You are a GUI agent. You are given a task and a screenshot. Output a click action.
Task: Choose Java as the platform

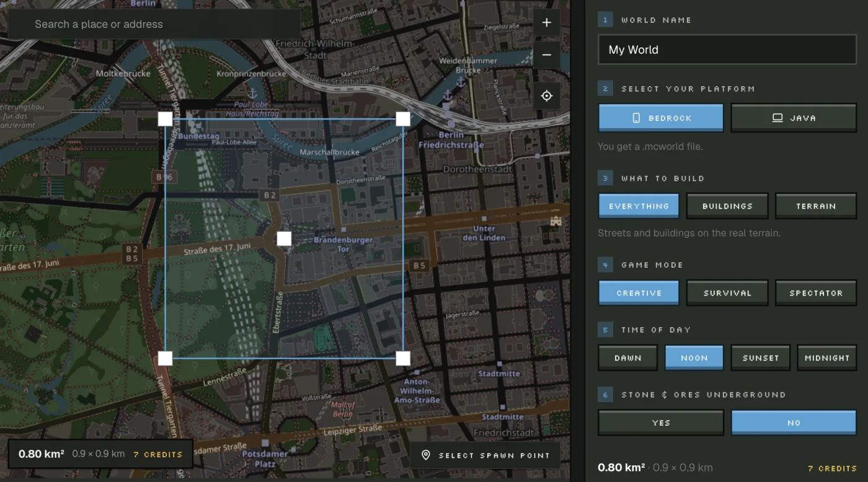794,118
